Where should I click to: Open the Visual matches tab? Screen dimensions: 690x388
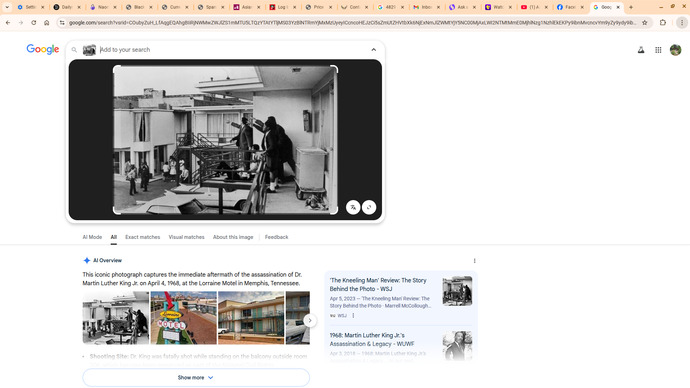187,237
